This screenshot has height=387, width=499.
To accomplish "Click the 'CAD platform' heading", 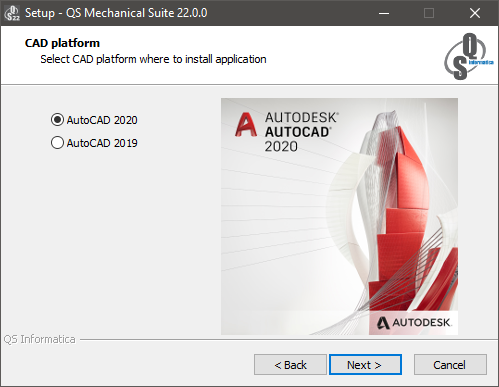I will 62,43.
